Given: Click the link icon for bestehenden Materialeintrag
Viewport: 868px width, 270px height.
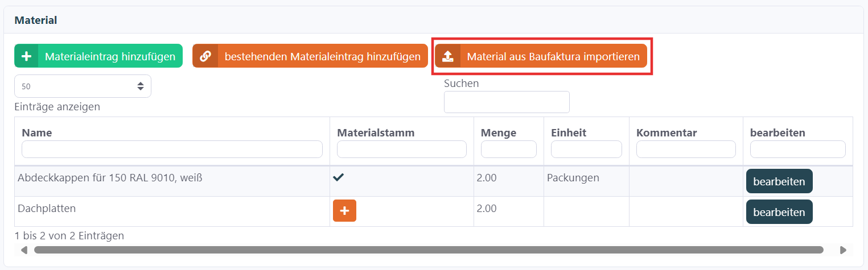Looking at the screenshot, I should pyautogui.click(x=205, y=56).
